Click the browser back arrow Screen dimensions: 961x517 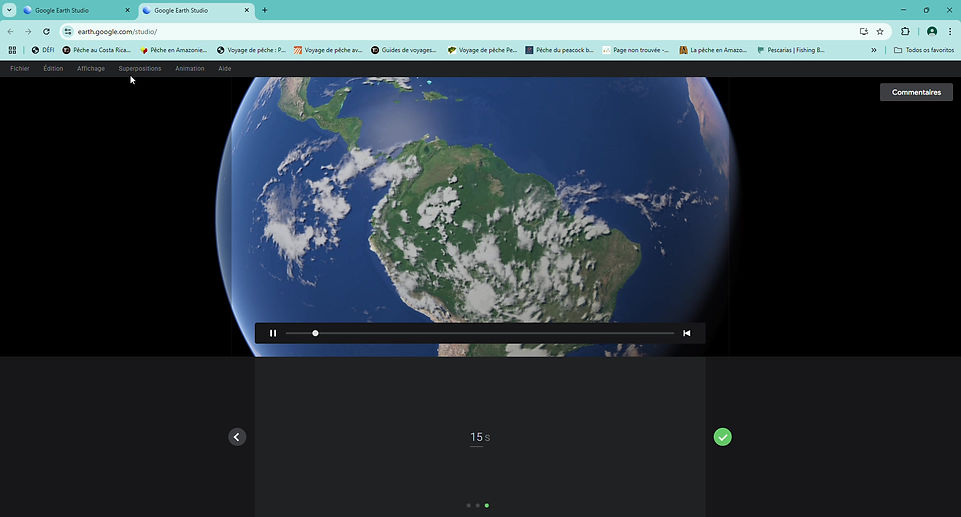click(x=10, y=31)
